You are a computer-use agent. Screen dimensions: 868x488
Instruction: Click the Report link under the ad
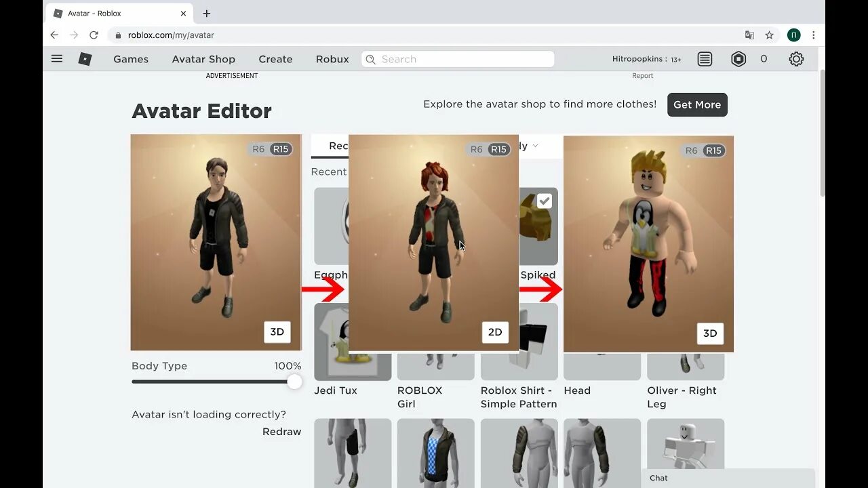pos(643,76)
